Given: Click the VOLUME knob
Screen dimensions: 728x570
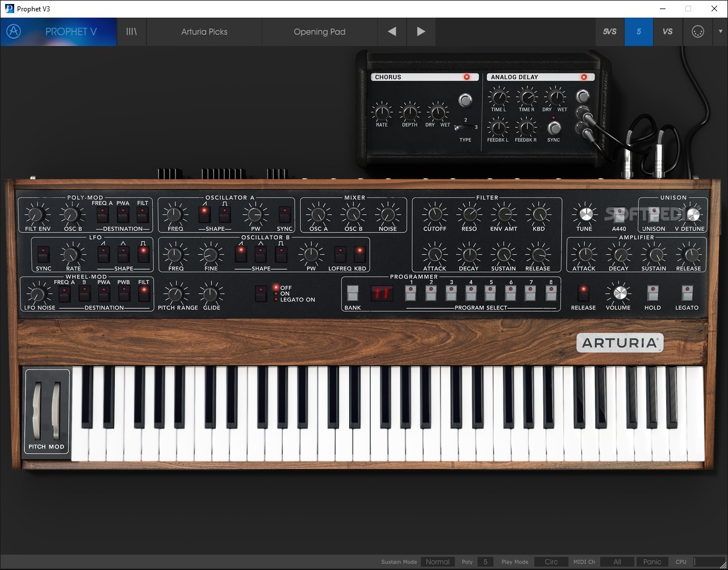Looking at the screenshot, I should click(x=619, y=293).
